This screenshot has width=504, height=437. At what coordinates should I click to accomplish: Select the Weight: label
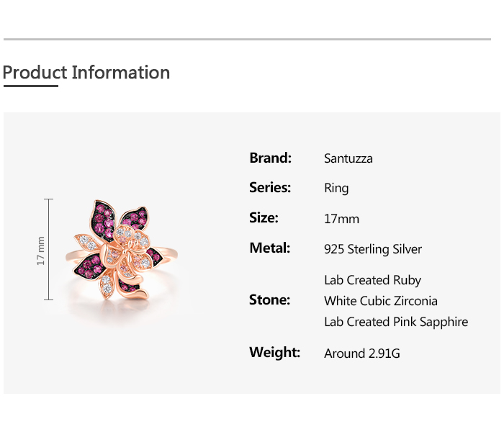pyautogui.click(x=274, y=353)
